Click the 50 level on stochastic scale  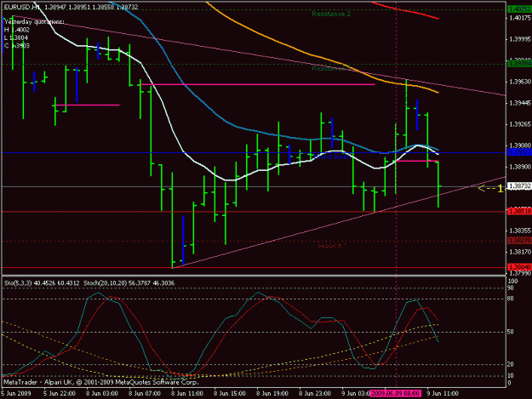click(510, 332)
